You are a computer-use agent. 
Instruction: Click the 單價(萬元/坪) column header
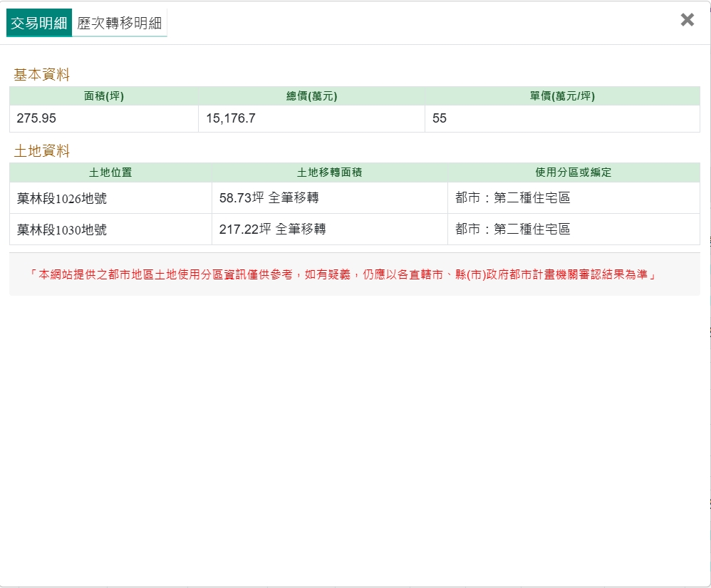point(562,96)
